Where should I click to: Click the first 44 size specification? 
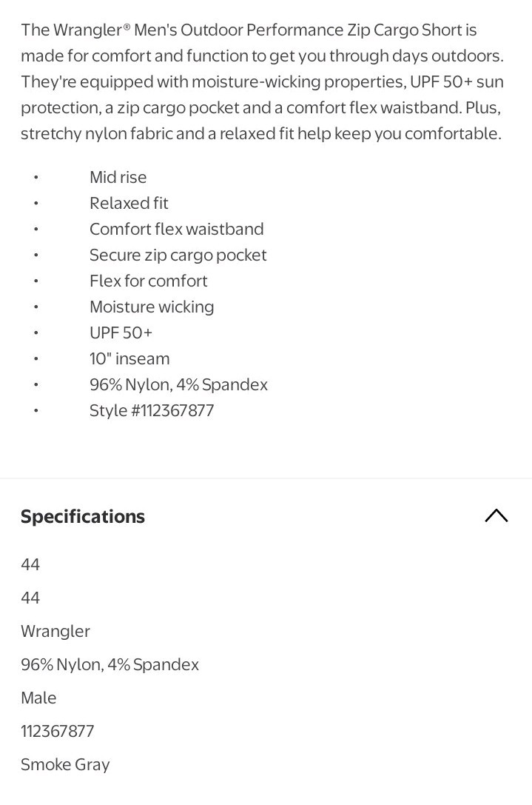30,565
